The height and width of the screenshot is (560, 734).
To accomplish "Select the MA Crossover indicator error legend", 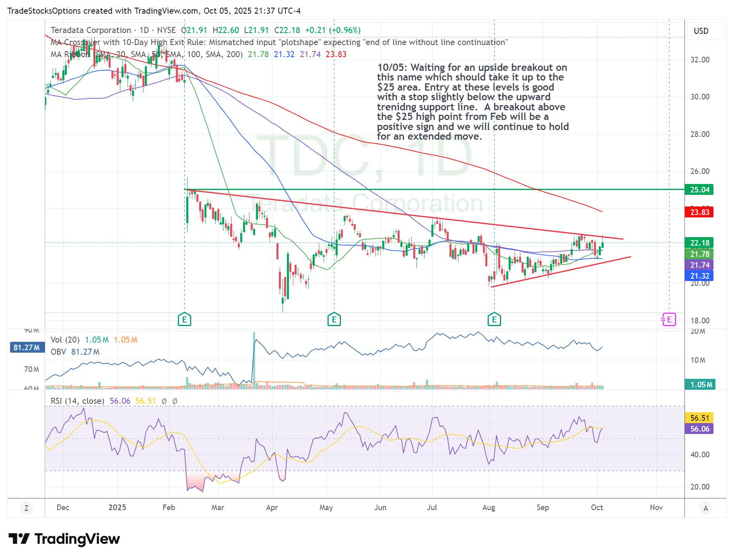I will (279, 42).
